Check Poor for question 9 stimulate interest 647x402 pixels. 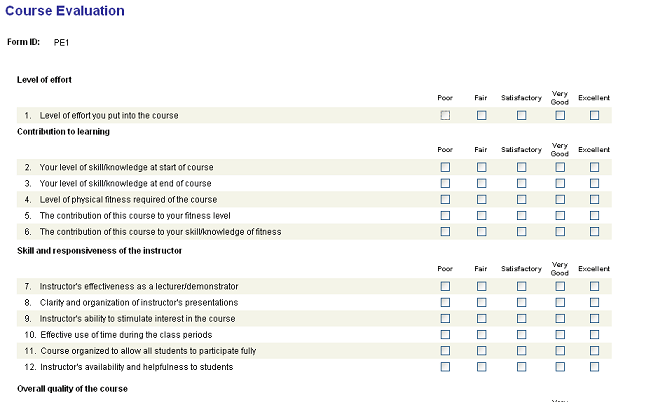point(445,319)
